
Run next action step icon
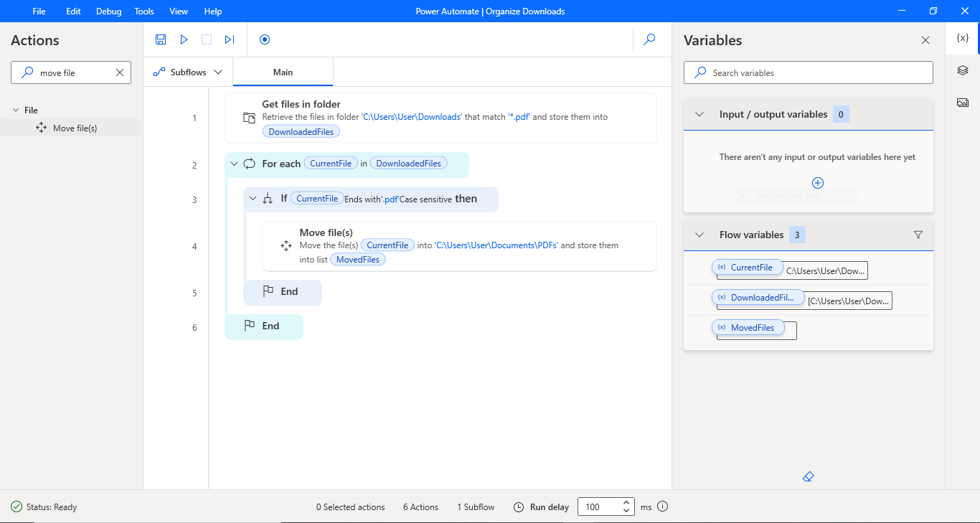[230, 39]
